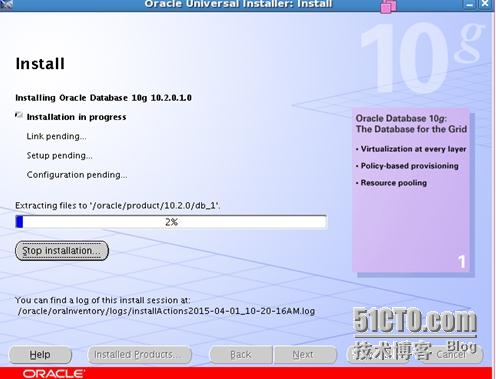Click the pink installer icon in title bar
The image size is (496, 379).
click(x=388, y=6)
